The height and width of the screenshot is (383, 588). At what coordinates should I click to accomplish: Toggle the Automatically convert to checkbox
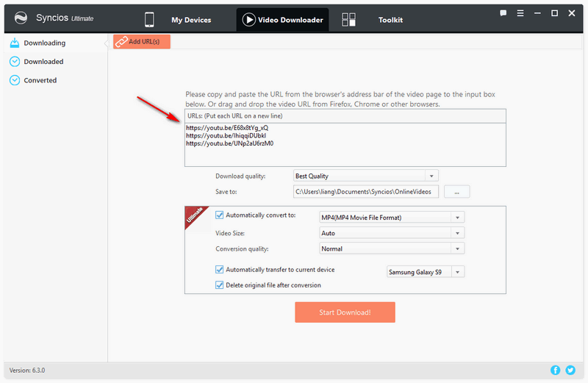pyautogui.click(x=219, y=215)
